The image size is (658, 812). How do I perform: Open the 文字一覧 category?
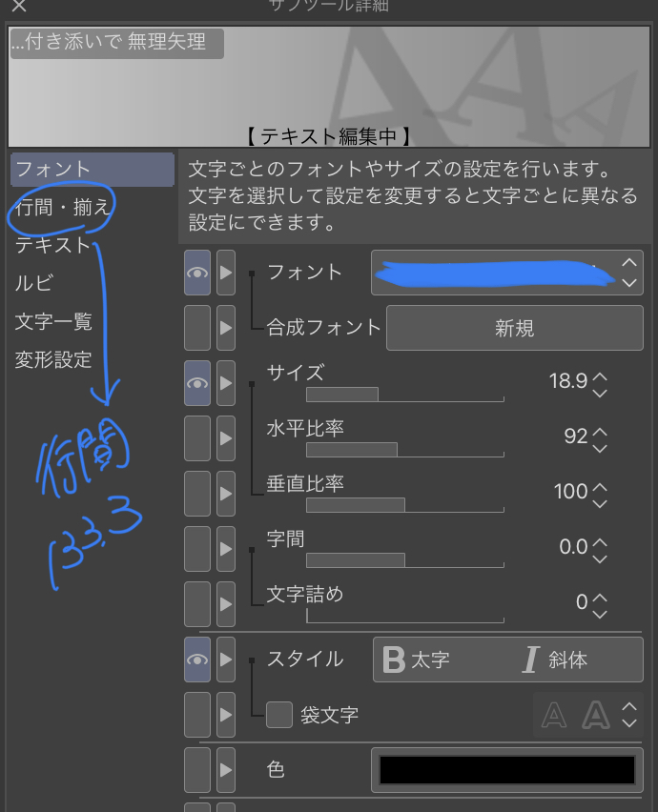(53, 321)
